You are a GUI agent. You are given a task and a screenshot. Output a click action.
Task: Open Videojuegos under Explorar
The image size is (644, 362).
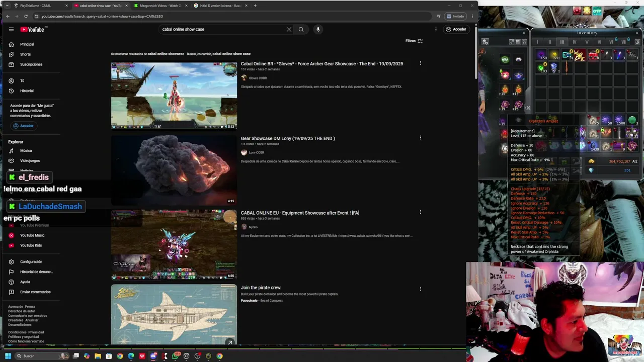coord(30,160)
